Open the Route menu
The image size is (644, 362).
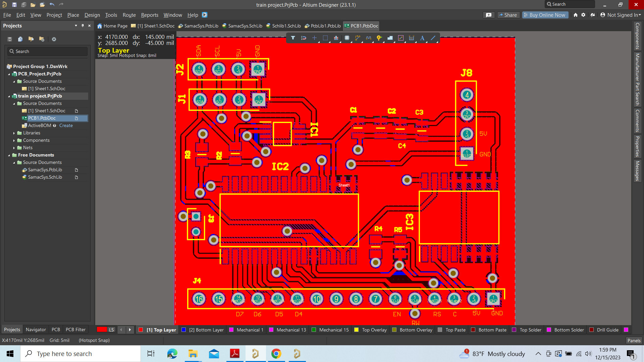129,15
